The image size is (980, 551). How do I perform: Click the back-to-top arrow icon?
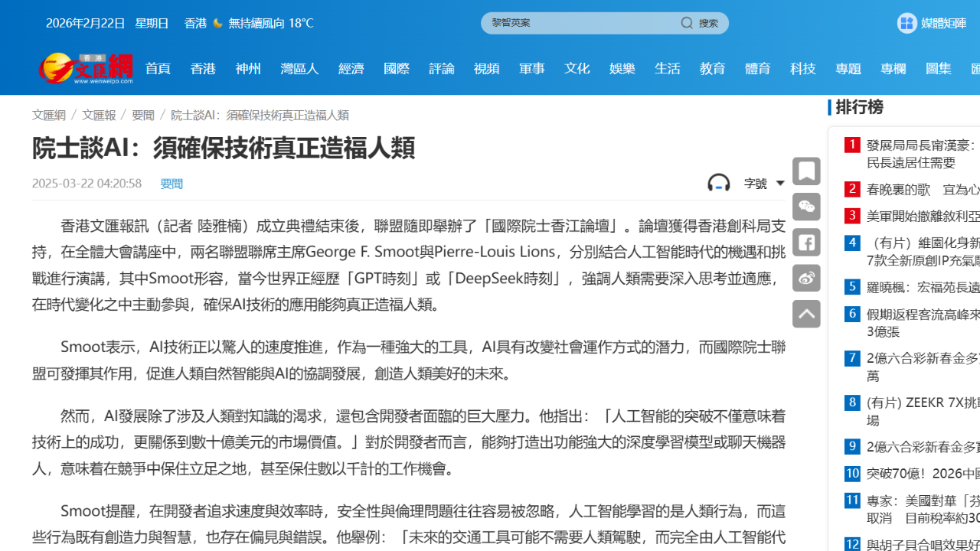point(806,314)
